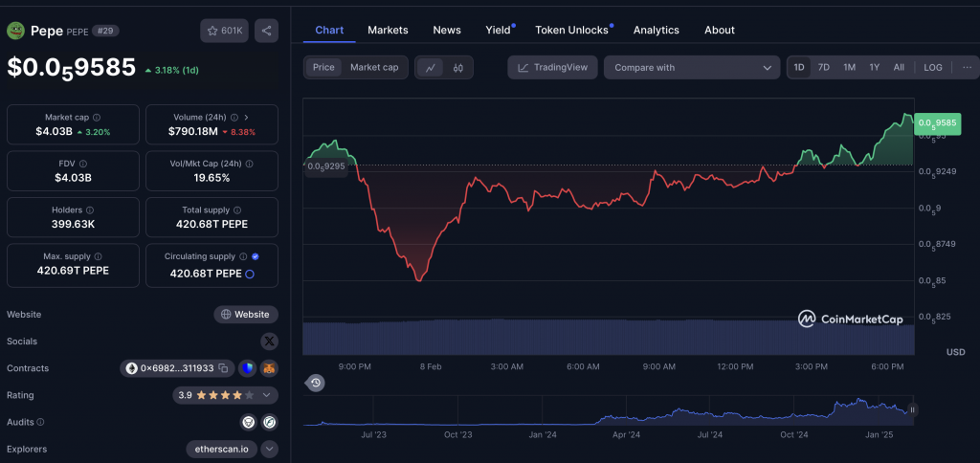
Task: Click the Circulating supply info icon
Action: [x=243, y=256]
